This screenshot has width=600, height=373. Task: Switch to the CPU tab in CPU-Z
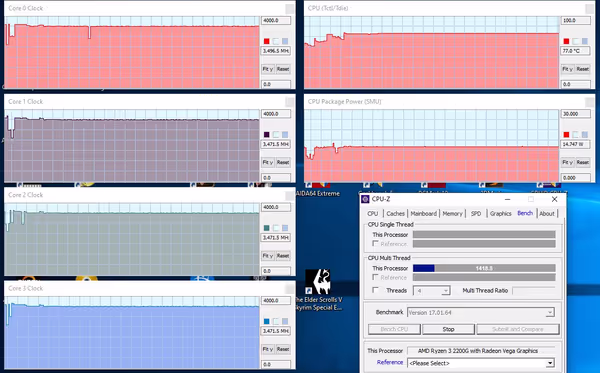(373, 213)
